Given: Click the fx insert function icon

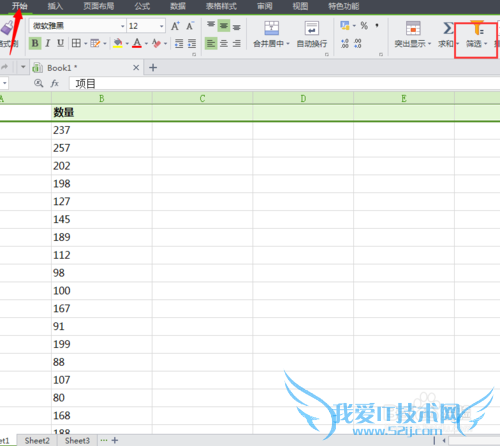Looking at the screenshot, I should click(x=55, y=83).
